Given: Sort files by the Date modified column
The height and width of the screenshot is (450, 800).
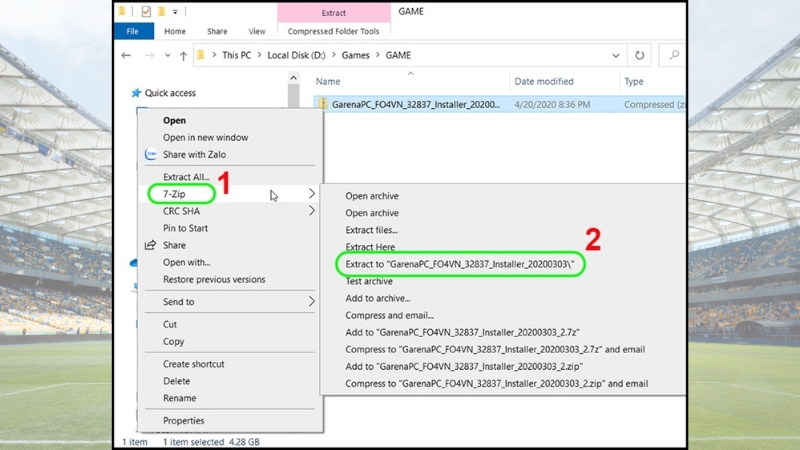Looking at the screenshot, I should coord(544,81).
